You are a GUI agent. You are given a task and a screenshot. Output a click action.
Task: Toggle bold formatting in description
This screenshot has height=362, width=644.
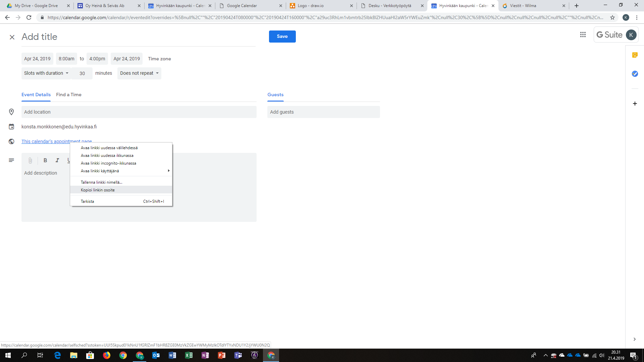click(x=45, y=161)
